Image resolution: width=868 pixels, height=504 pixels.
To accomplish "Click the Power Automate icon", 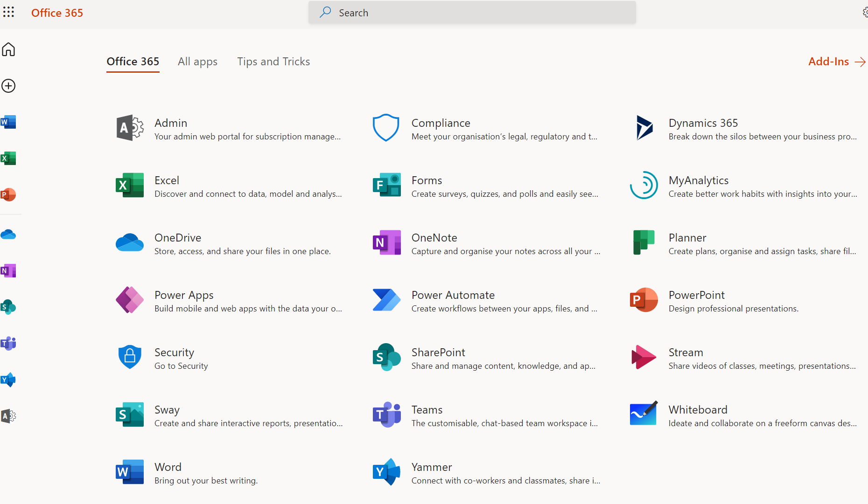I will pos(386,300).
